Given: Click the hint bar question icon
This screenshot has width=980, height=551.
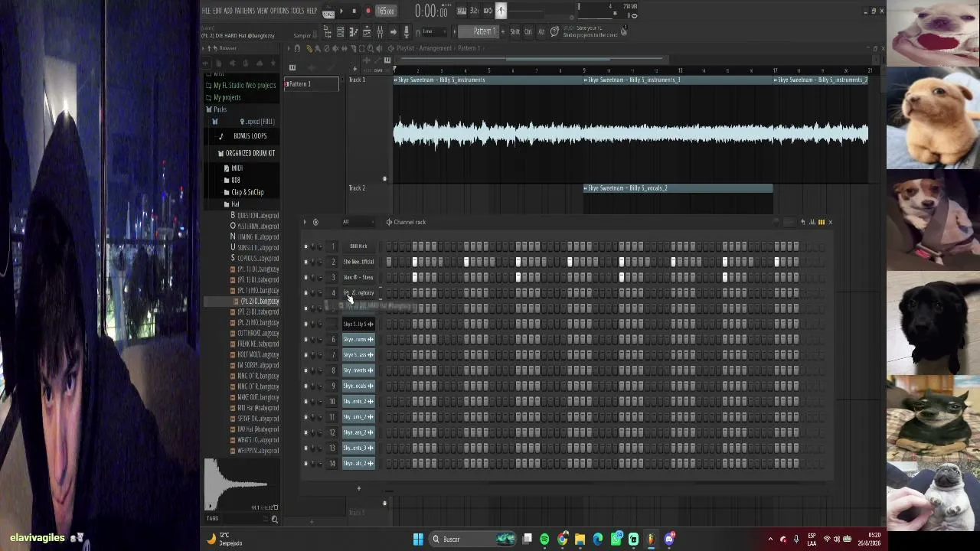Looking at the screenshot, I should [554, 31].
